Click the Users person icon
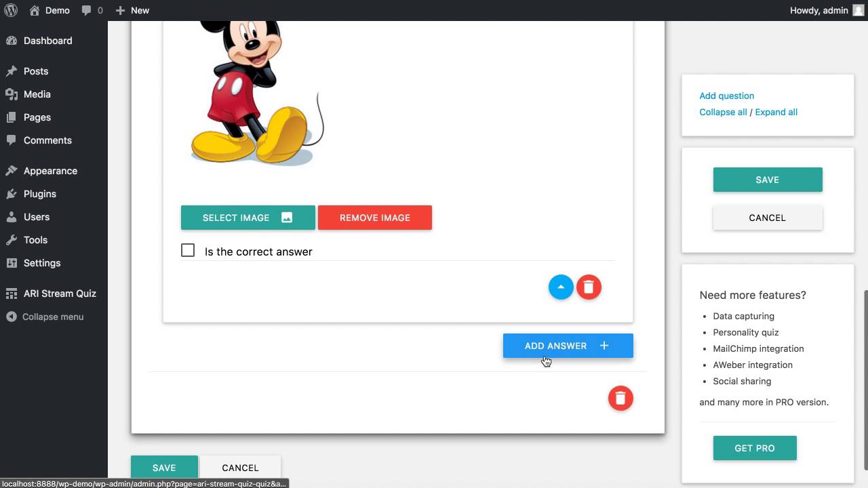868x488 pixels. click(12, 217)
